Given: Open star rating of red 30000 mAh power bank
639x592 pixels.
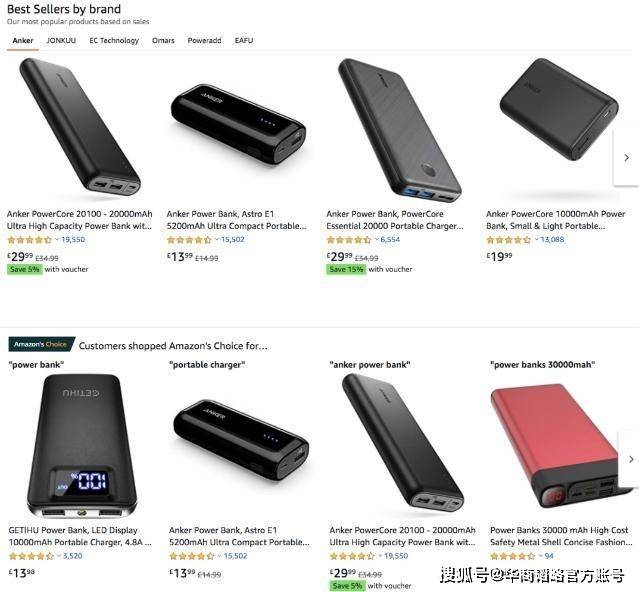Looking at the screenshot, I should coord(513,556).
